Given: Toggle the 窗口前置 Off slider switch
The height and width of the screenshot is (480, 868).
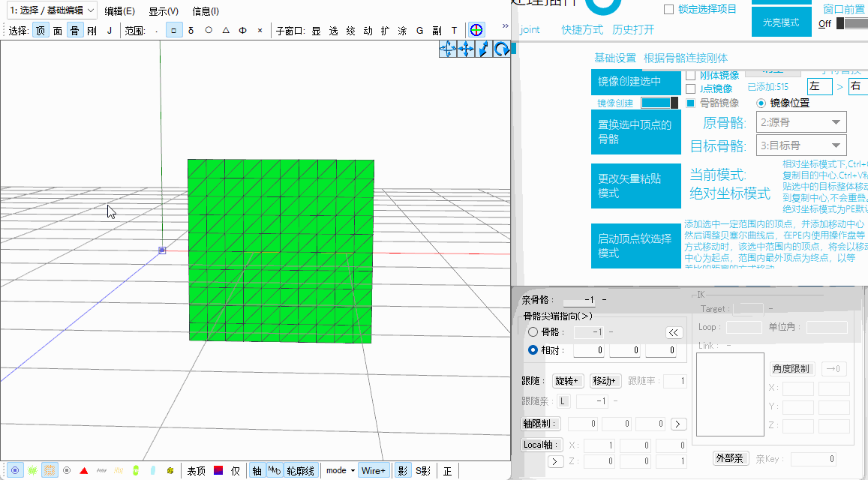Looking at the screenshot, I should (x=851, y=23).
